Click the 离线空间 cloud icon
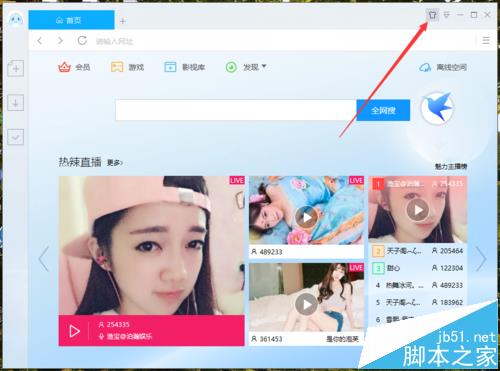 [x=425, y=68]
